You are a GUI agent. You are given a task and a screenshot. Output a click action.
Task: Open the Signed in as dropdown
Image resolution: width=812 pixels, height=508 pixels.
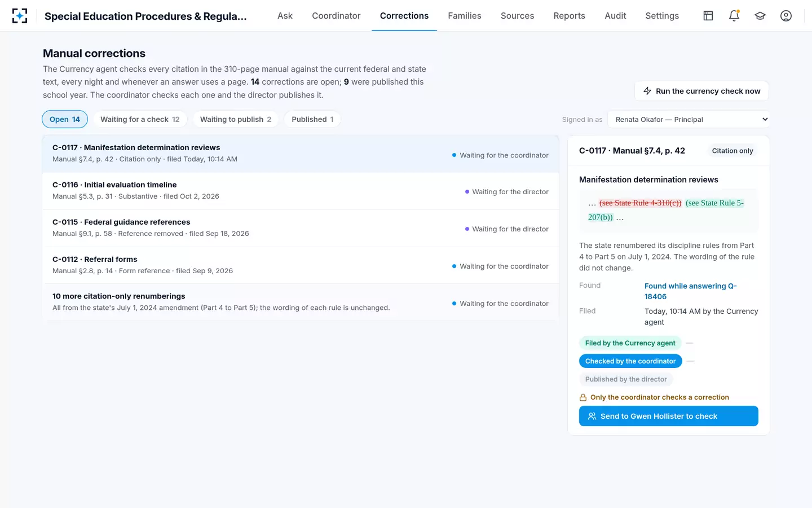(x=689, y=119)
